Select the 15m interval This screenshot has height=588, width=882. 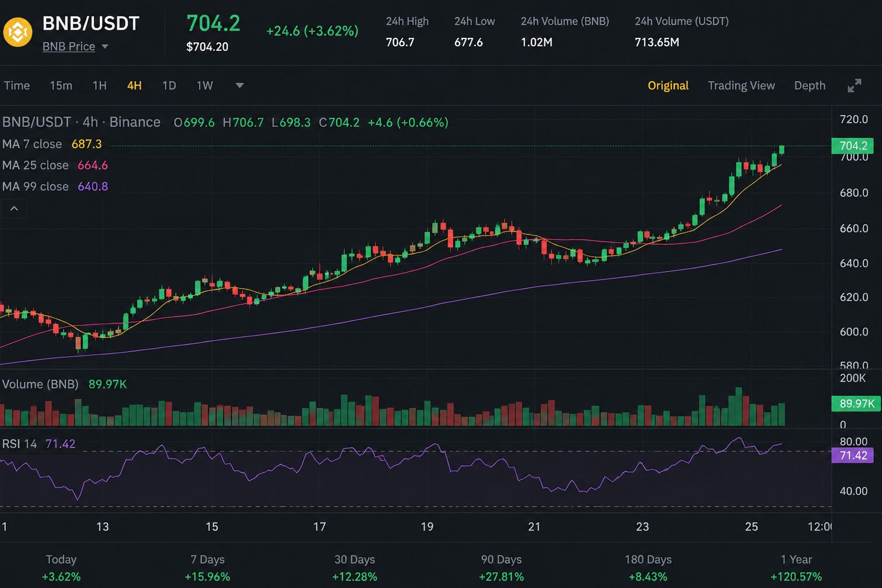coord(61,86)
